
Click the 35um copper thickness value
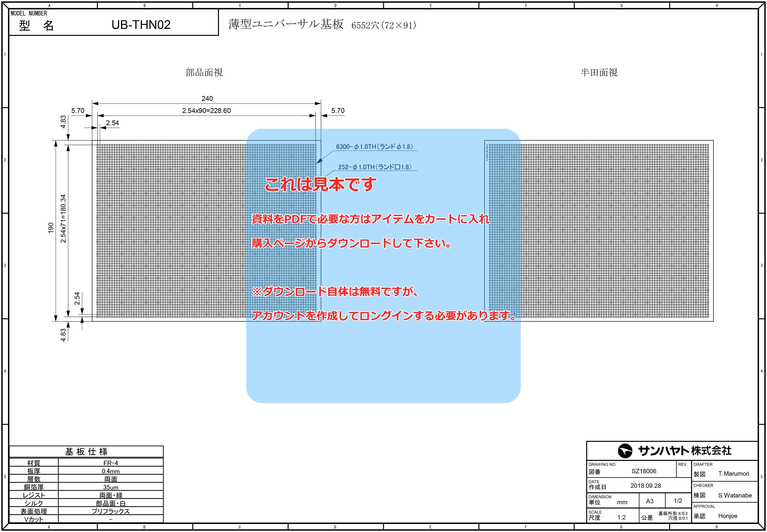[x=111, y=487]
